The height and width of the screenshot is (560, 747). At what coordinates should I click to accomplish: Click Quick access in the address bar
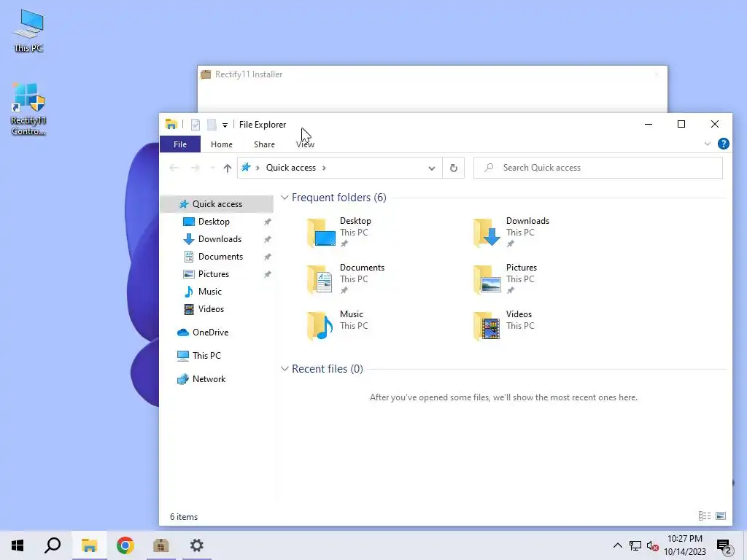[290, 168]
